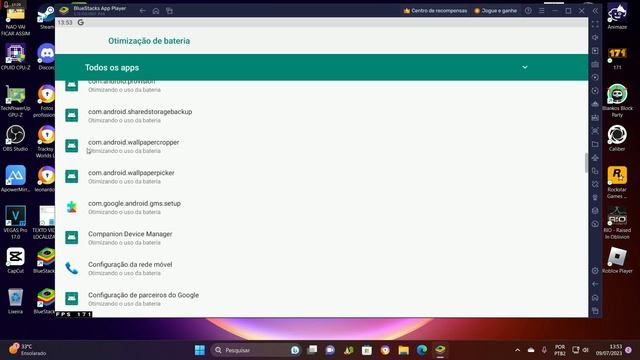This screenshot has height=360, width=640.
Task: Click the Google Play Services puzzle icon
Action: pos(72,207)
